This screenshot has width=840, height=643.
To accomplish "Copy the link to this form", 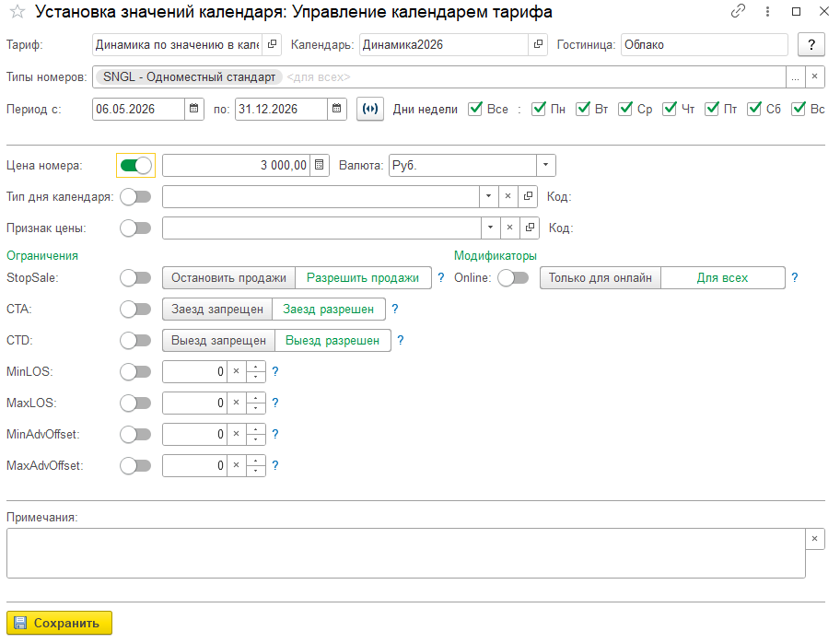I will click(738, 11).
